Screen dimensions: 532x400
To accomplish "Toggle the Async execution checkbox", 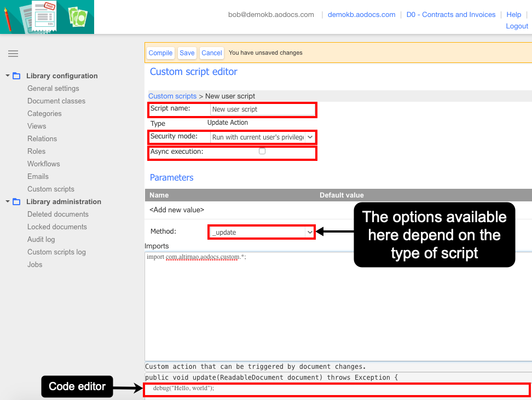I will tap(262, 152).
